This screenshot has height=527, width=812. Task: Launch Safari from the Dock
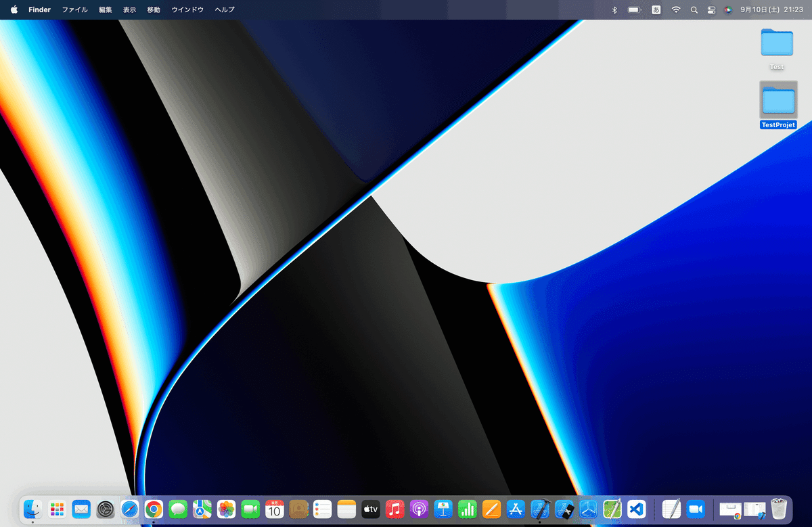pos(130,509)
